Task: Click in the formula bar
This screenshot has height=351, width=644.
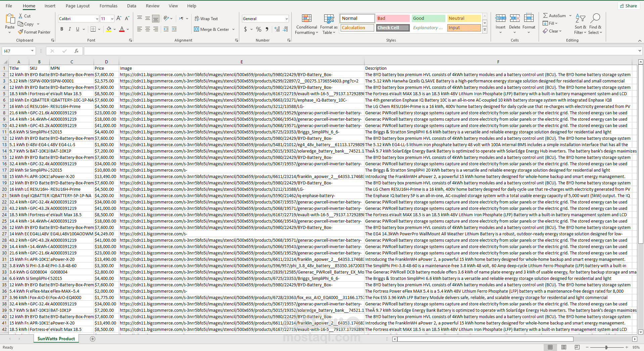Action: tap(360, 51)
